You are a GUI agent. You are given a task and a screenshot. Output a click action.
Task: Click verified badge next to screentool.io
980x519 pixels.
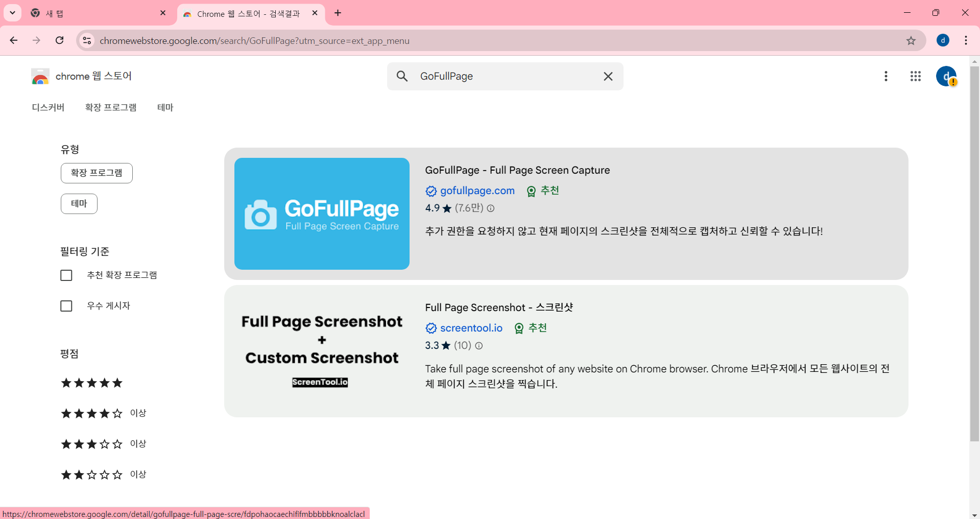[x=431, y=328]
